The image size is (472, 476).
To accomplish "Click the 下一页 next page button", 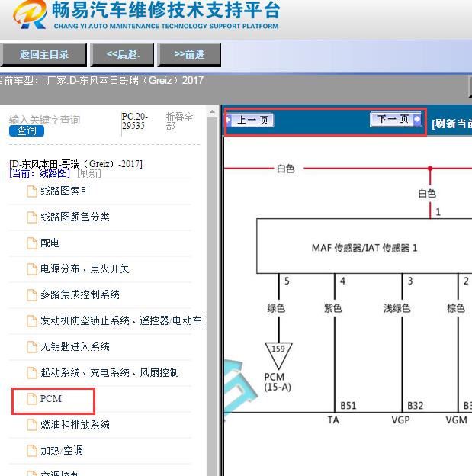I will tap(396, 119).
